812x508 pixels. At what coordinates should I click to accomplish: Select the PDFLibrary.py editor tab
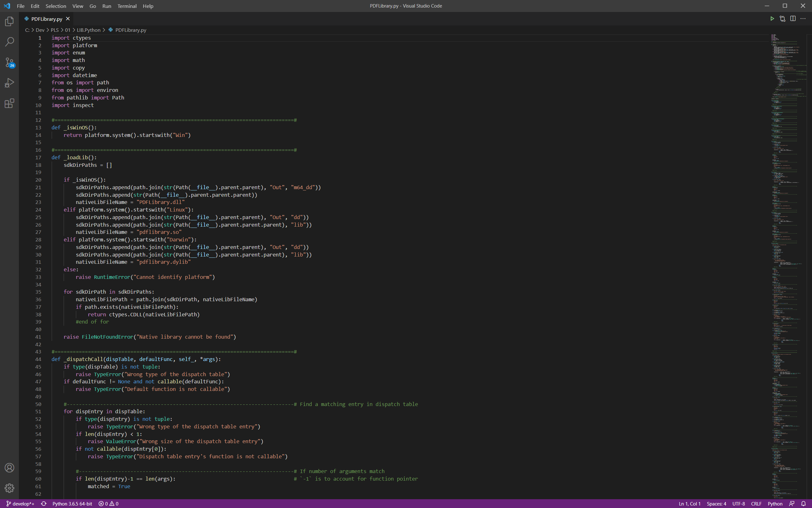[47, 19]
